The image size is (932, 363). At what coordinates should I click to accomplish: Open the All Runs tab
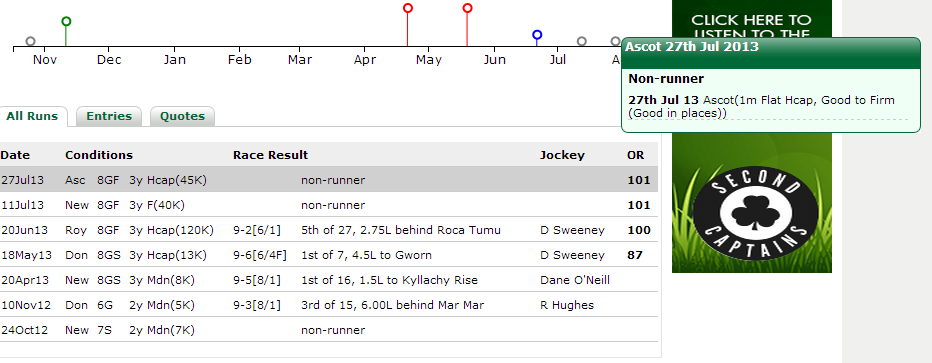click(33, 116)
